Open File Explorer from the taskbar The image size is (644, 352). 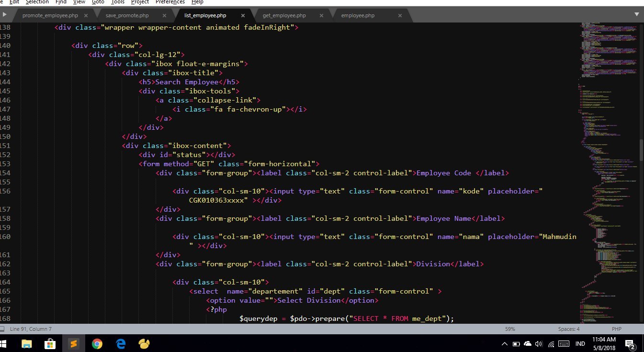[x=26, y=343]
